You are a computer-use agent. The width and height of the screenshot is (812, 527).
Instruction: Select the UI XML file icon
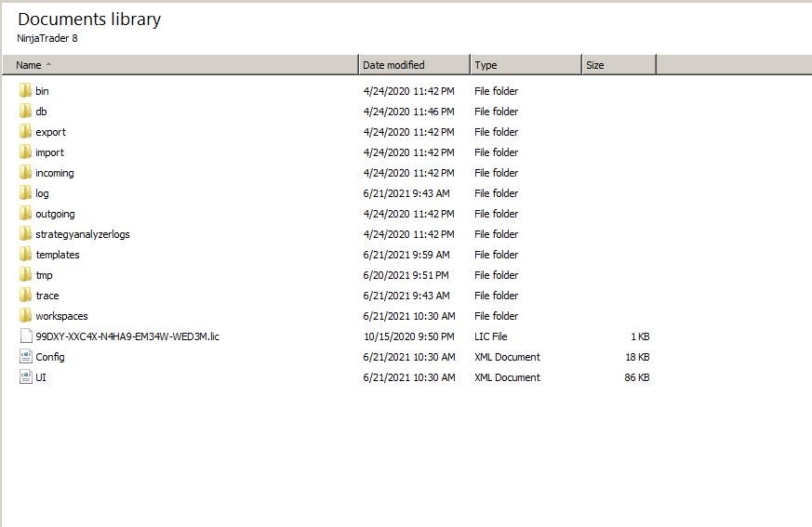tap(26, 376)
